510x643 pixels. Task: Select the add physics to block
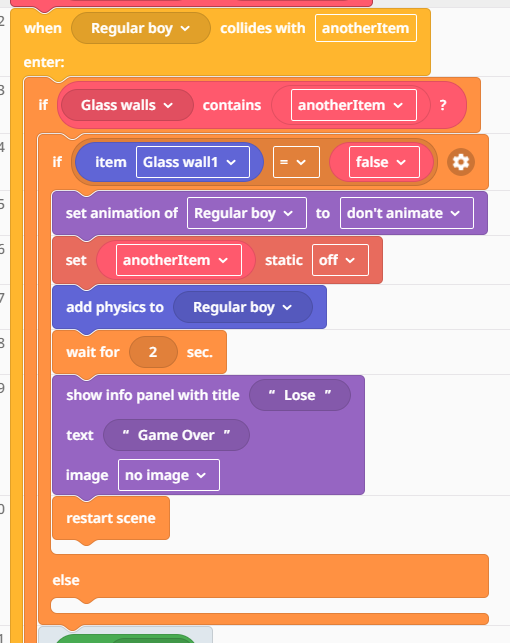tap(115, 307)
